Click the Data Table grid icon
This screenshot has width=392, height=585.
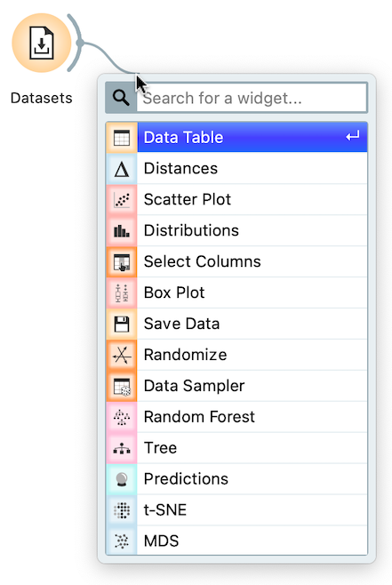tap(122, 138)
